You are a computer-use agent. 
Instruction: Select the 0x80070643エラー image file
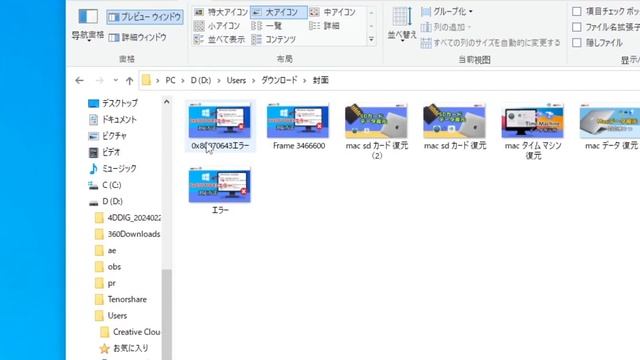[x=220, y=127]
